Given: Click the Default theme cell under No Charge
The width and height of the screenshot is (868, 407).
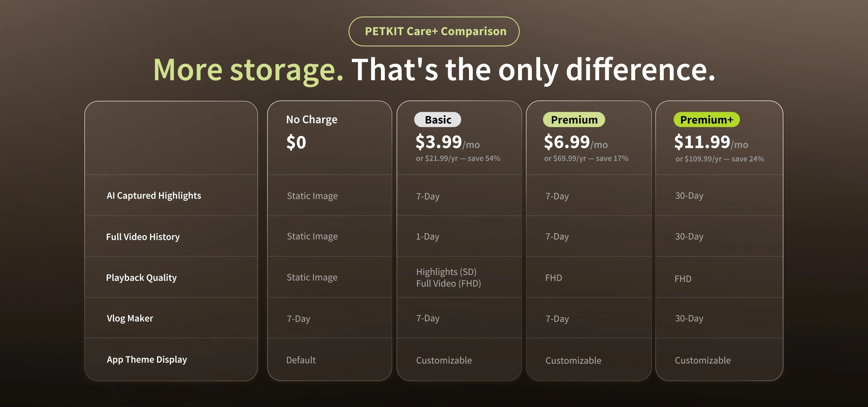Looking at the screenshot, I should pos(301,360).
